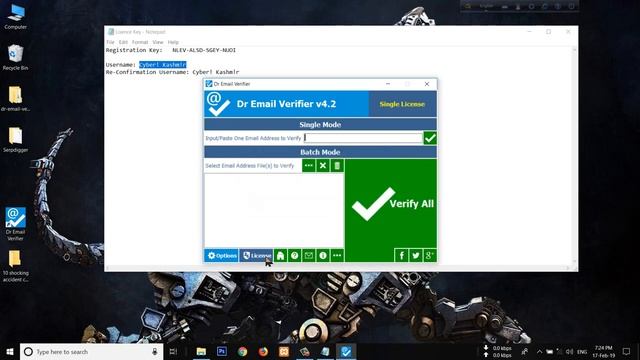Open the help question mark icon
The height and width of the screenshot is (360, 640).
pyautogui.click(x=295, y=256)
